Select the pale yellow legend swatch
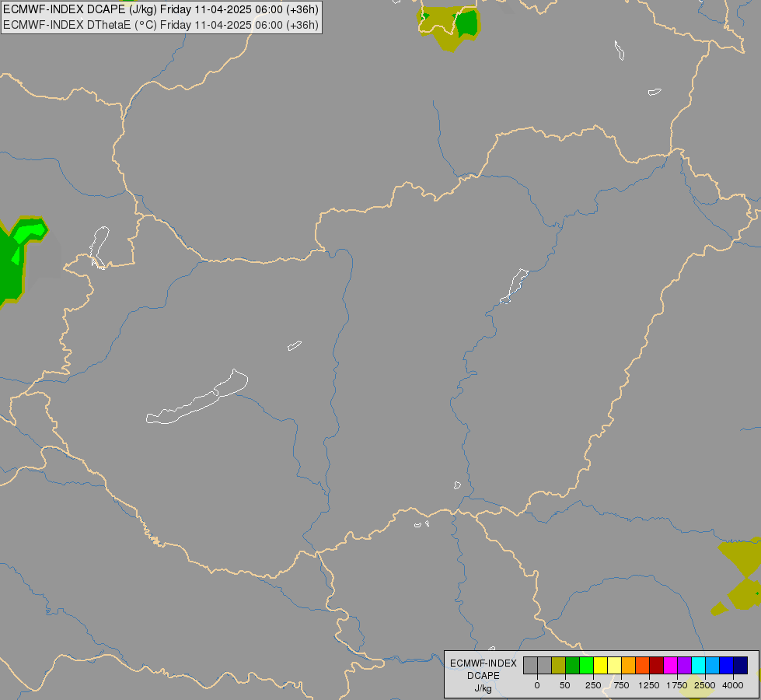 click(x=614, y=666)
